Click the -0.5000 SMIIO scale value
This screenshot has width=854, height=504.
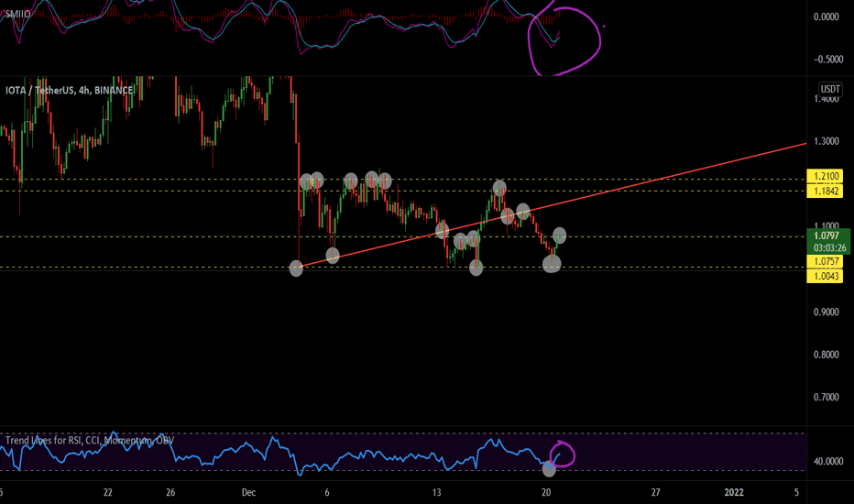pyautogui.click(x=827, y=60)
